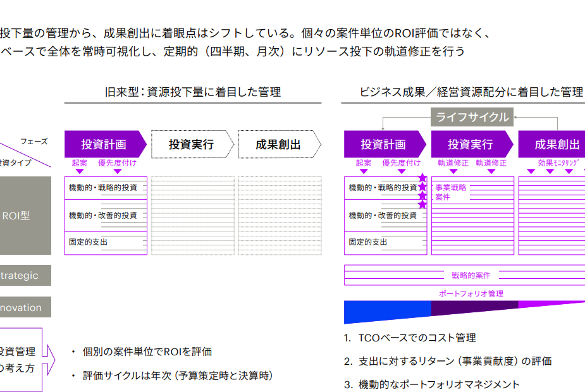Click purple 投資実行 arrow under ライフサイクル
Image resolution: width=585 pixels, height=392 pixels.
[x=472, y=144]
